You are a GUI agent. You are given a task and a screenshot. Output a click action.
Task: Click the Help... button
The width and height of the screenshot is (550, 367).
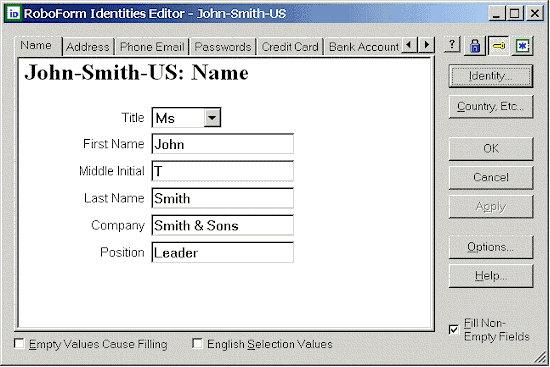point(491,276)
